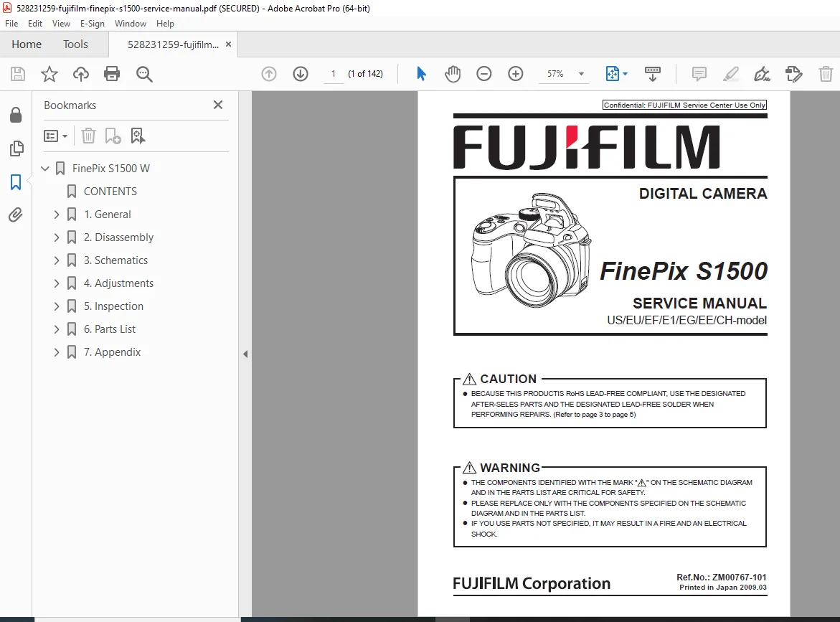Image resolution: width=840 pixels, height=622 pixels.
Task: Expand the 7. Appendix bookmark
Action: point(57,352)
